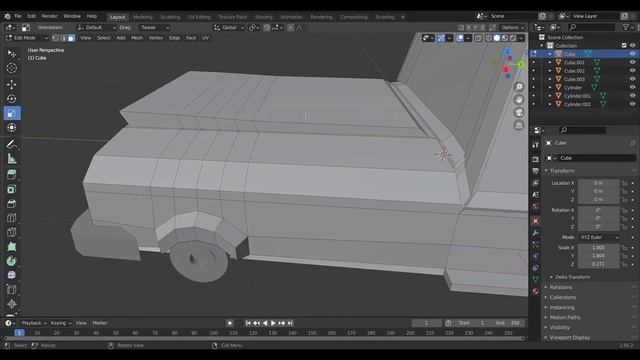Toggle visibility of Cylinder
The width and height of the screenshot is (640, 360).
coord(632,87)
